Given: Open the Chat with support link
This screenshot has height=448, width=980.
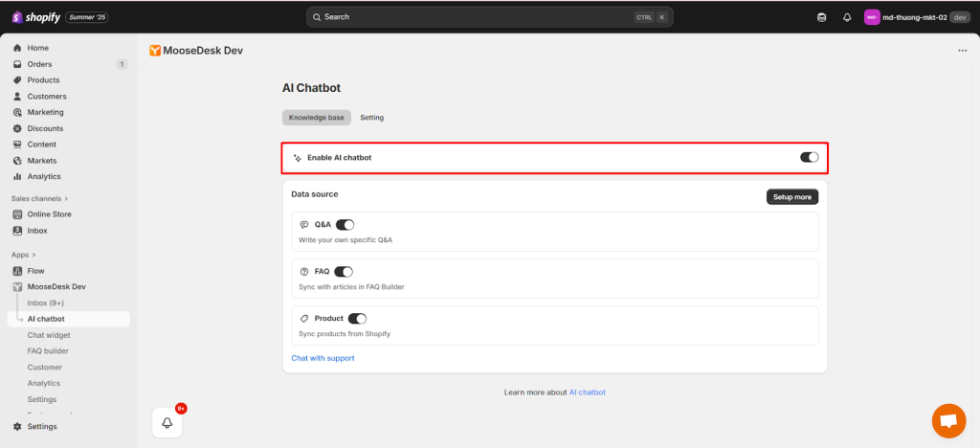Looking at the screenshot, I should point(323,358).
